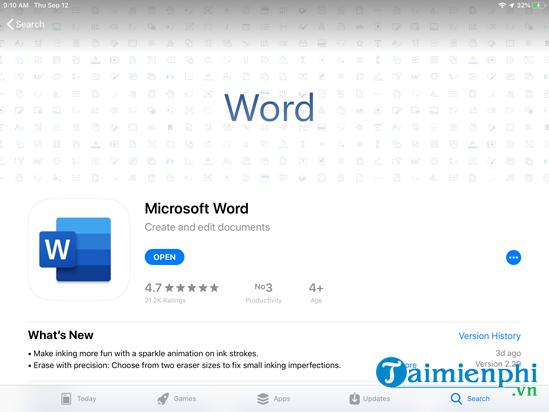Click the Wi-Fi status icon
This screenshot has height=412, width=549.
(x=502, y=5)
